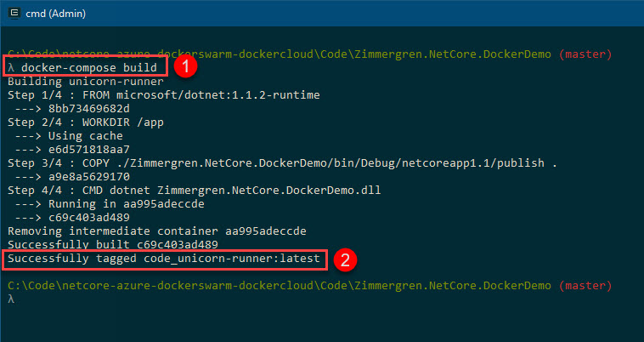This screenshot has width=644, height=342.
Task: Click the hash e6d571818aa7
Action: (88, 149)
